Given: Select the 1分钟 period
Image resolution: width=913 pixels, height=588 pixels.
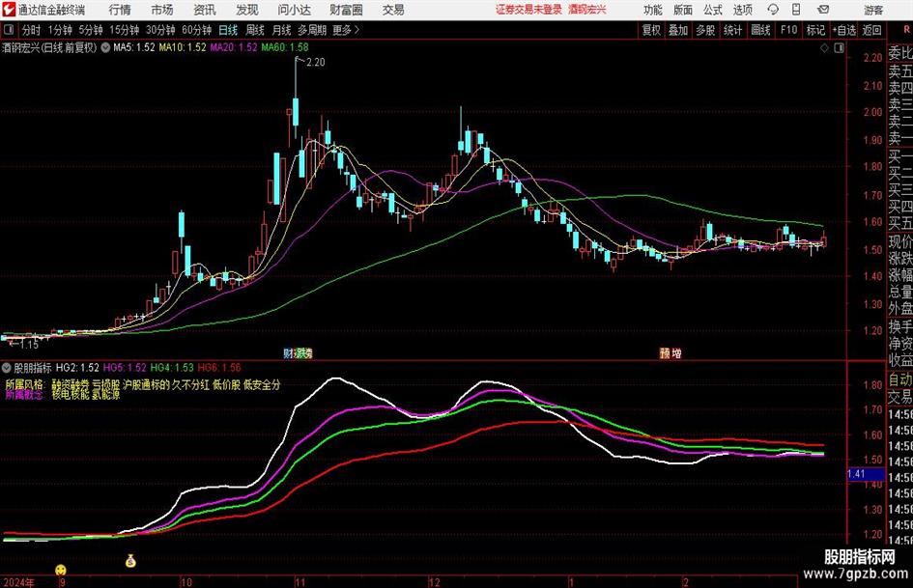Looking at the screenshot, I should pos(59,30).
